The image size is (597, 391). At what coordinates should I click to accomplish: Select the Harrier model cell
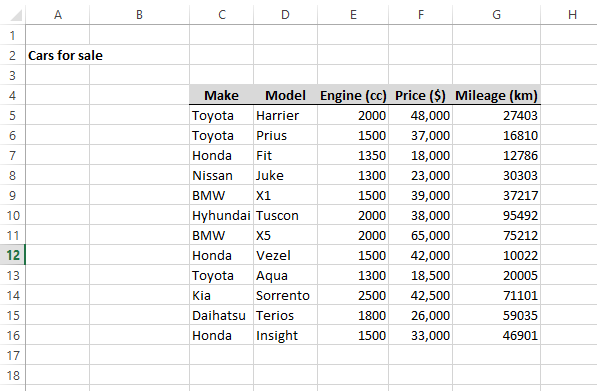tap(286, 115)
